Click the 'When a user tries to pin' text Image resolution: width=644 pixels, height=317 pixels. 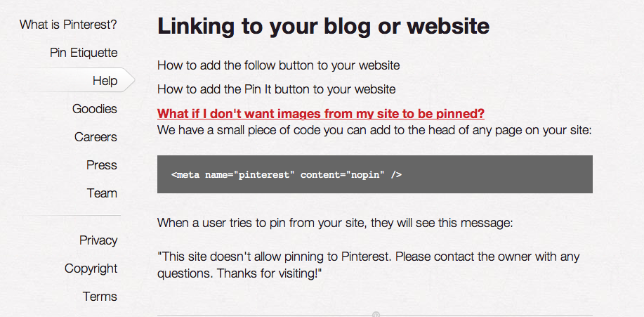(x=335, y=224)
